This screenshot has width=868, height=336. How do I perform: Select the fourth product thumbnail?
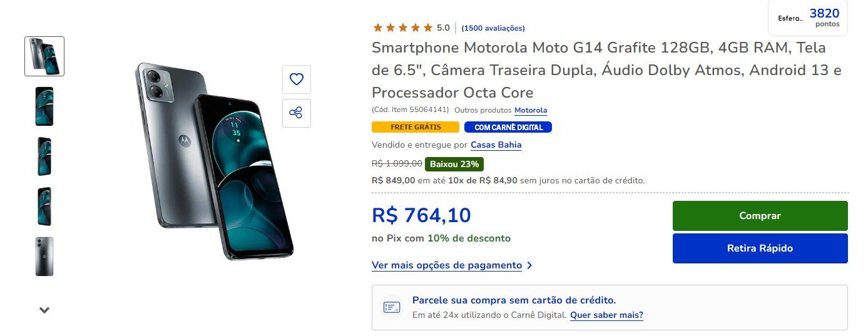coord(44,206)
